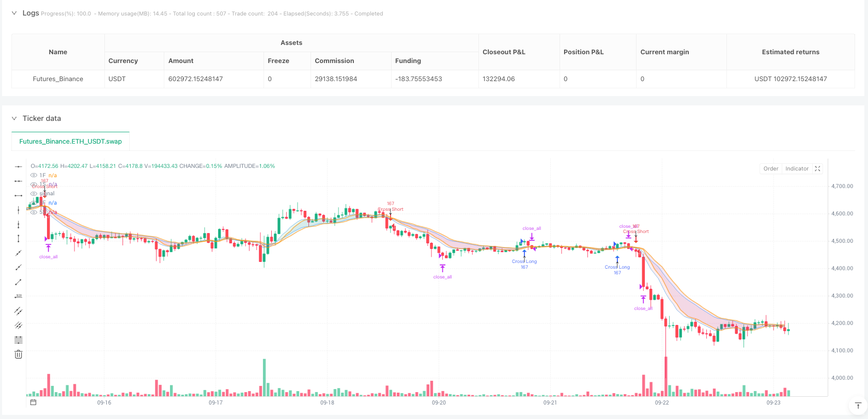Select the diagonal straight line tool
This screenshot has width=868, height=419.
pyautogui.click(x=19, y=253)
